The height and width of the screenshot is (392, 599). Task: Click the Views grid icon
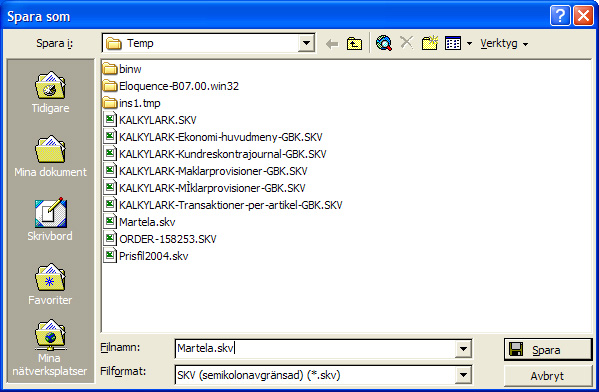(x=453, y=44)
